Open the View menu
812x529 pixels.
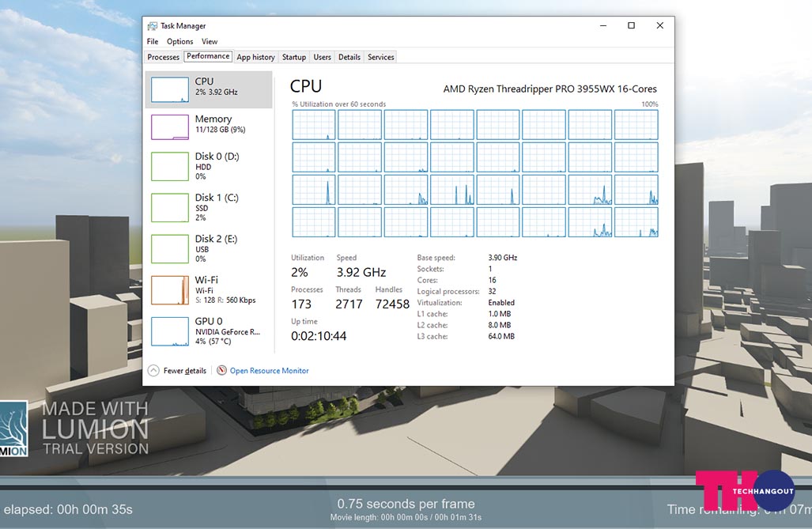210,41
